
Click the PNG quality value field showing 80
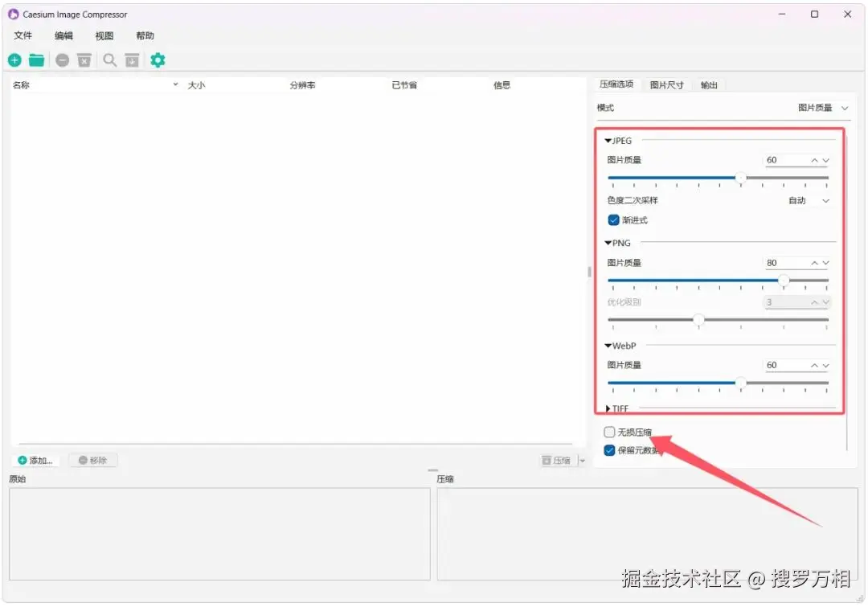click(x=786, y=263)
